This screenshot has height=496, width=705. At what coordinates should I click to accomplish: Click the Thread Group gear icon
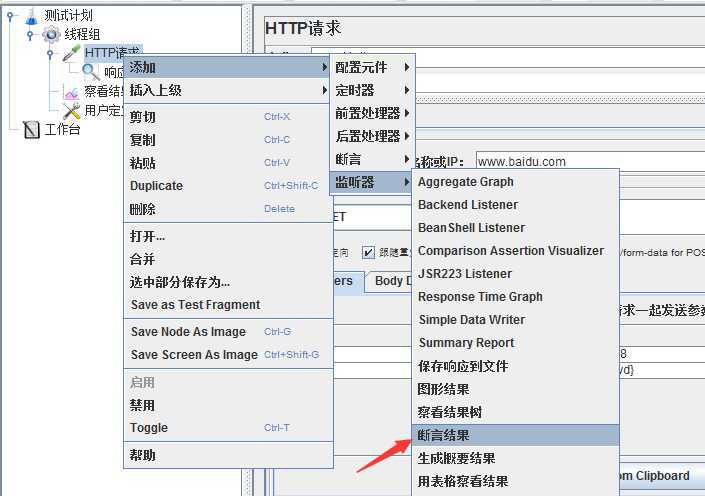pyautogui.click(x=51, y=34)
